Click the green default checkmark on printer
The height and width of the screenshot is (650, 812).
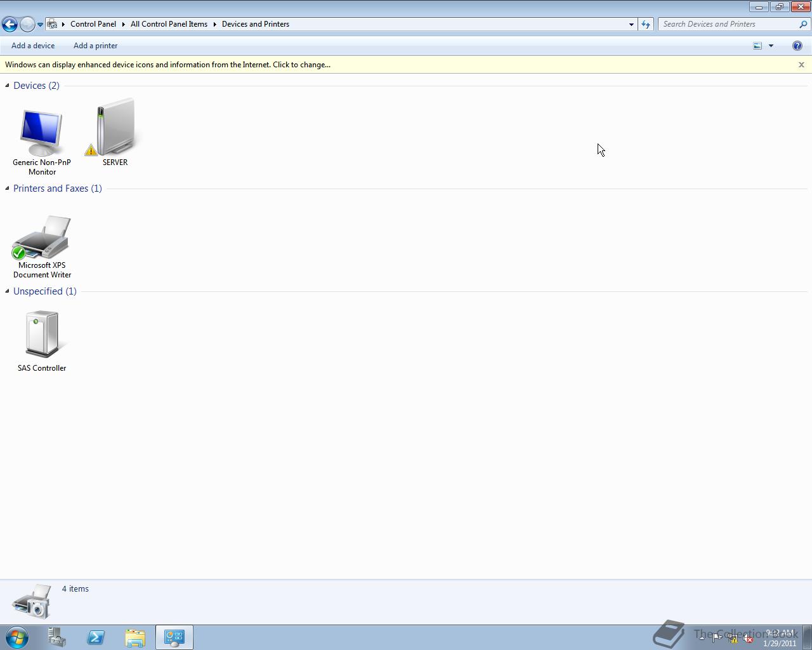(x=18, y=253)
